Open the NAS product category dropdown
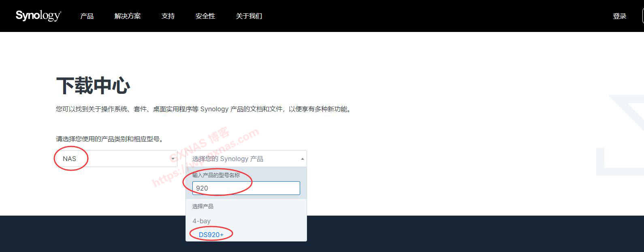The image size is (644, 252). pos(117,159)
